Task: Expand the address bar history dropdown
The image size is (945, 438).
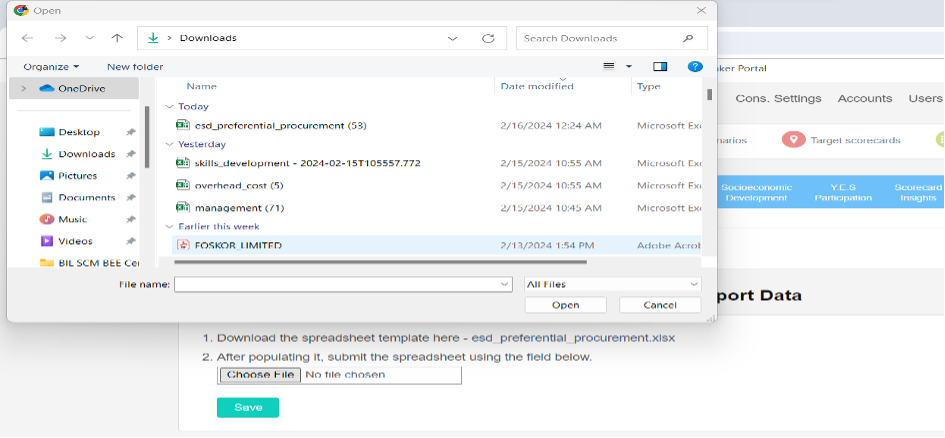Action: (453, 38)
